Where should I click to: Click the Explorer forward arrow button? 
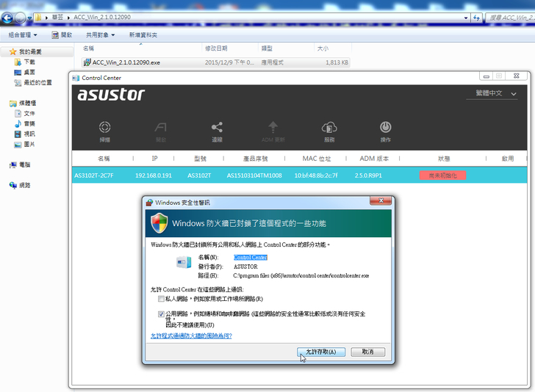pos(20,18)
